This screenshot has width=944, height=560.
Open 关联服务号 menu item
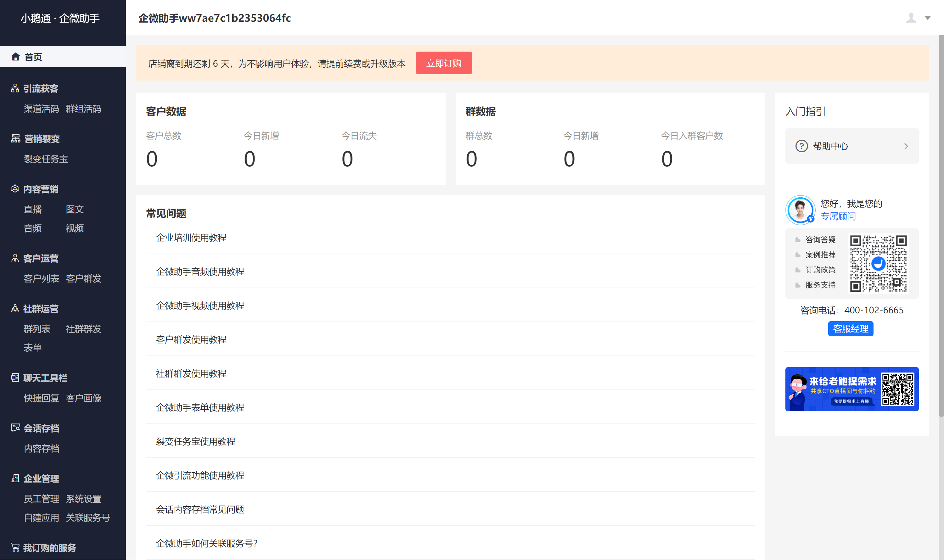click(x=88, y=517)
